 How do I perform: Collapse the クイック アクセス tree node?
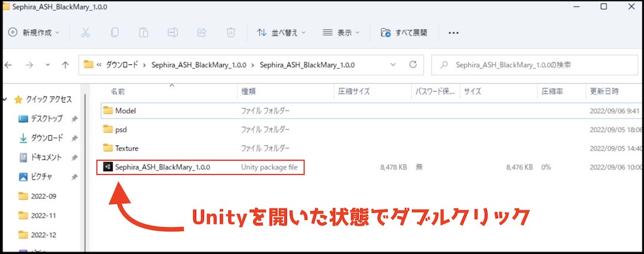point(5,99)
